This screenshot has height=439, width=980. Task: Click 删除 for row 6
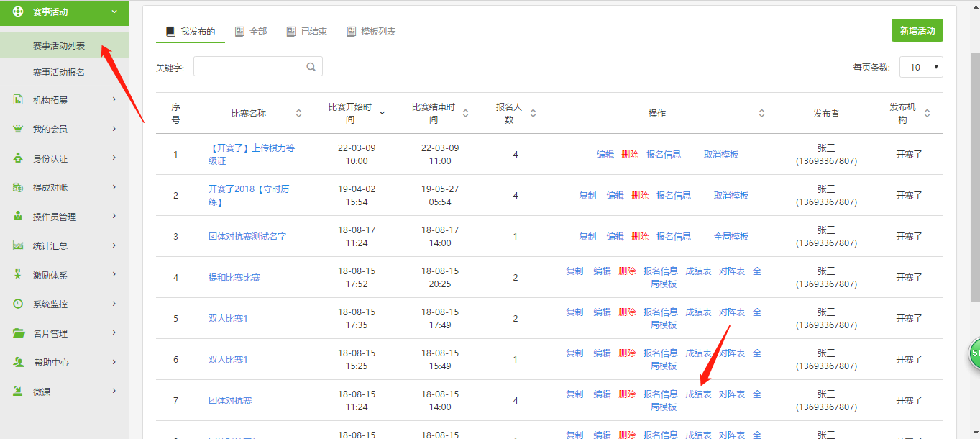627,353
